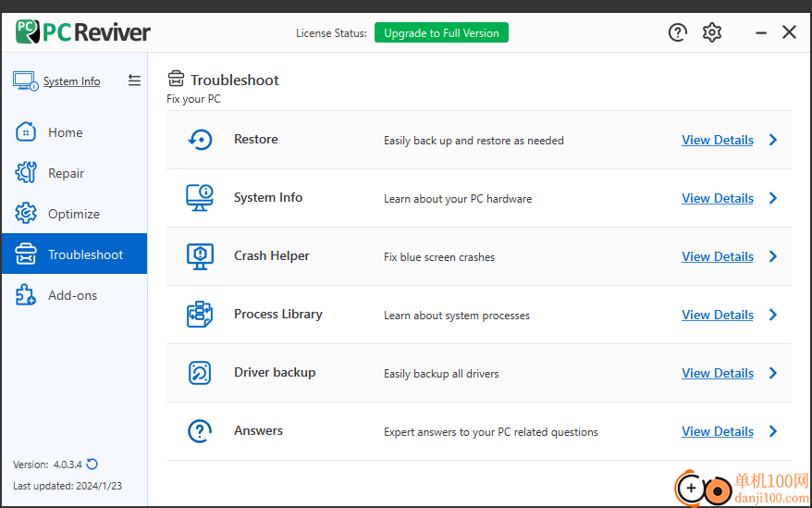Open the Add-ons section

[x=75, y=294]
